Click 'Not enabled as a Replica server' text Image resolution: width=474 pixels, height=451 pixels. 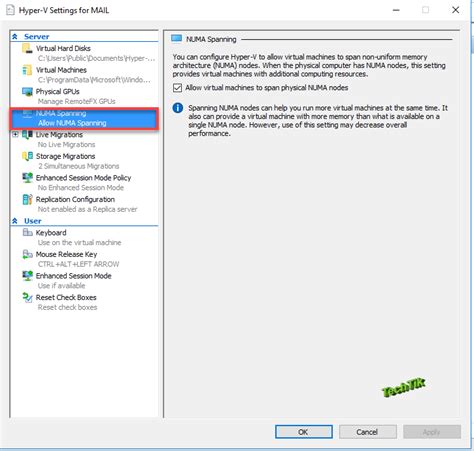click(x=87, y=209)
